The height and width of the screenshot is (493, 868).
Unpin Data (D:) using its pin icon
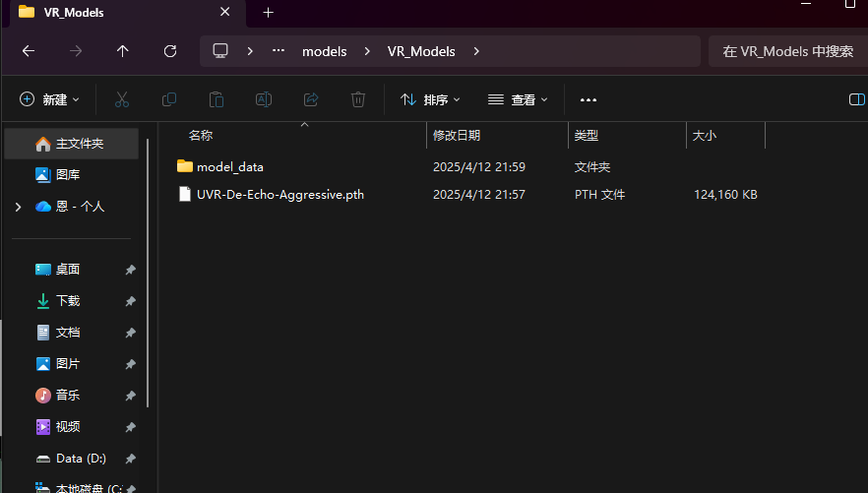coord(131,459)
